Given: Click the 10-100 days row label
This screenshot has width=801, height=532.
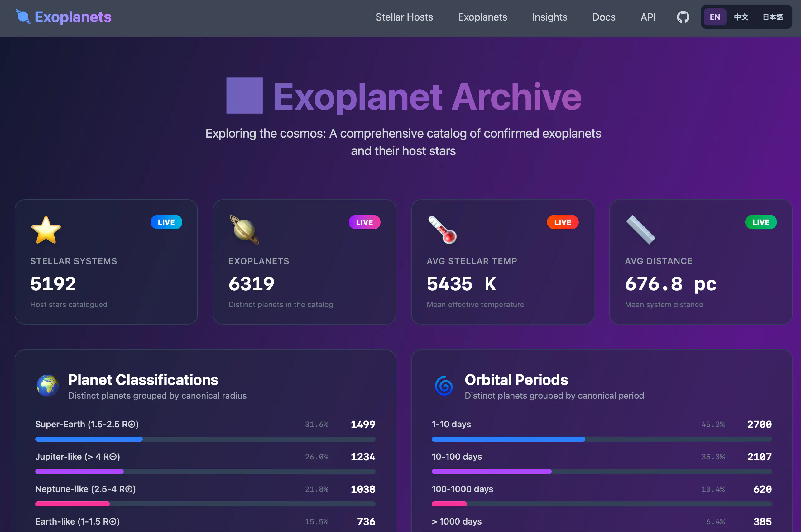Looking at the screenshot, I should pyautogui.click(x=457, y=457).
